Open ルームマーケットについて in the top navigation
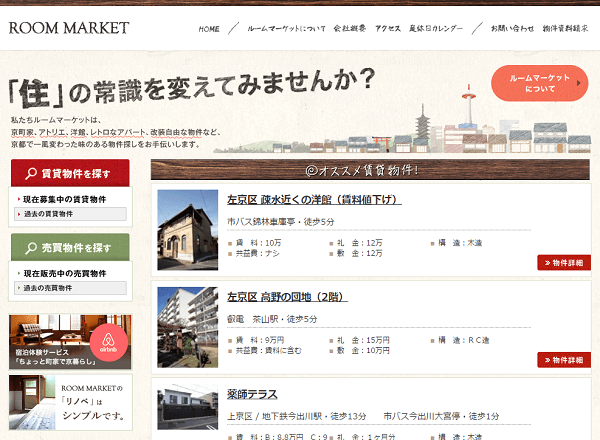 coord(286,29)
